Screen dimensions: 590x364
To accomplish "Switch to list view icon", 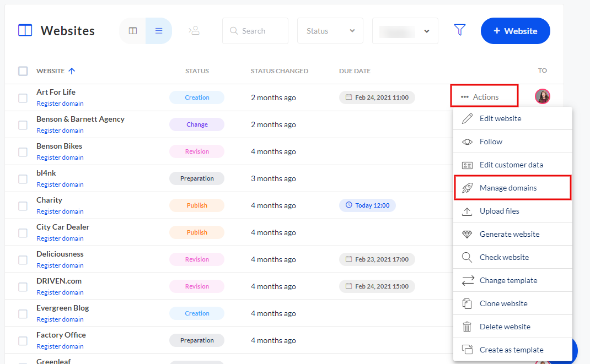I will pyautogui.click(x=159, y=30).
